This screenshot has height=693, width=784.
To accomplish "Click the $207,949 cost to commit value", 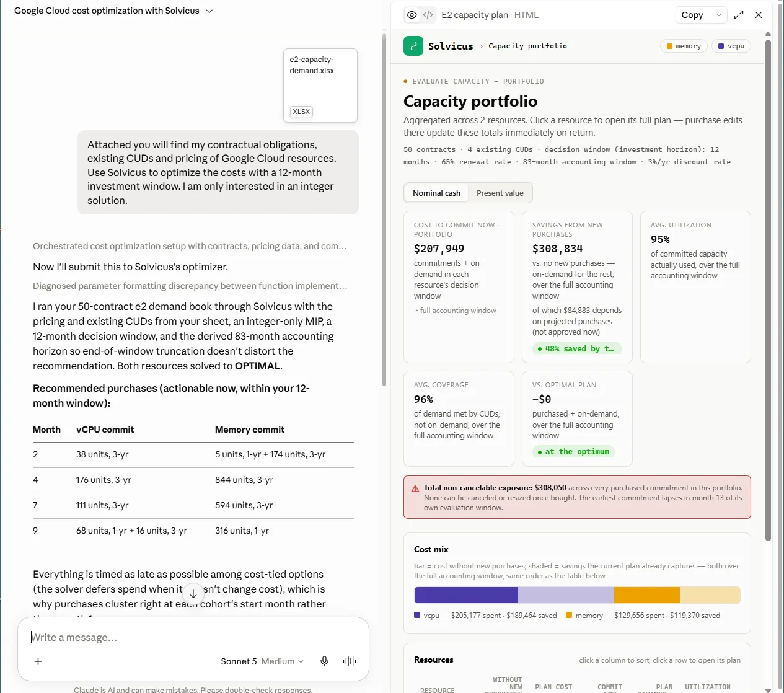I will [439, 249].
